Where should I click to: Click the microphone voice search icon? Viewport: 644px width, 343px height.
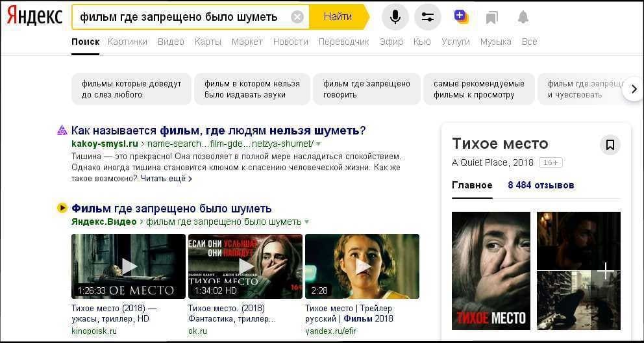click(395, 17)
